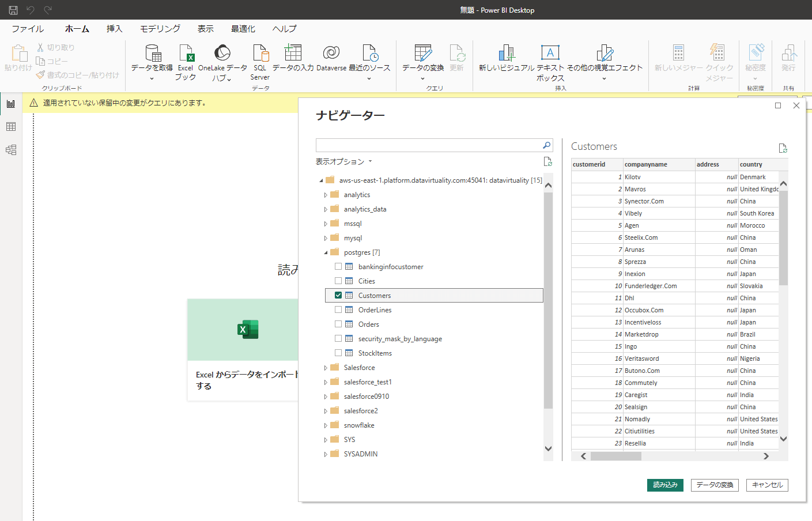
Task: Click the preview horizontal scrollbar thumb
Action: (615, 456)
